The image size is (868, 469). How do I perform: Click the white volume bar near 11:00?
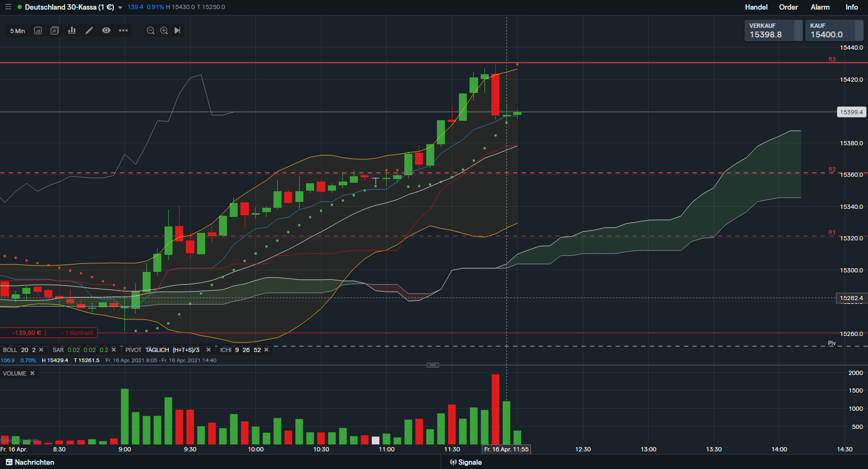(x=376, y=440)
